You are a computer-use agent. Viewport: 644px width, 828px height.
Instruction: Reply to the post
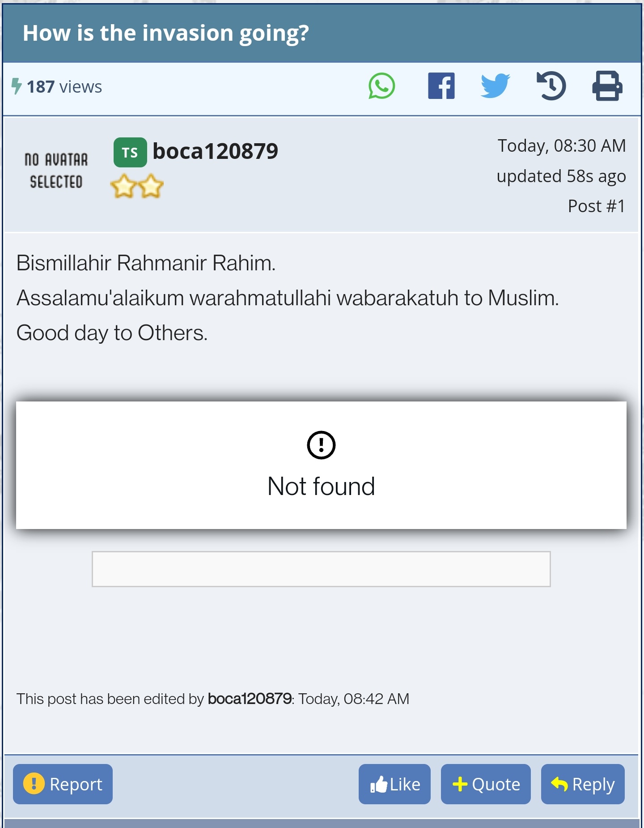coord(583,784)
